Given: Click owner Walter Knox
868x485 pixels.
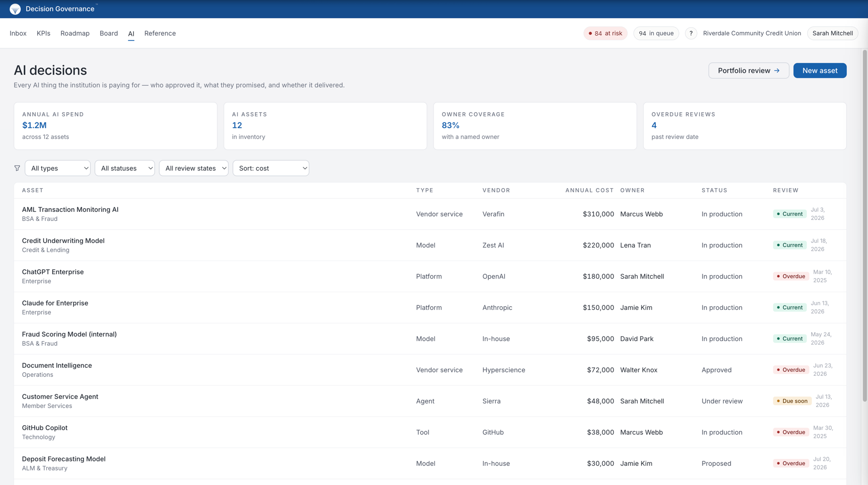Looking at the screenshot, I should tap(639, 370).
